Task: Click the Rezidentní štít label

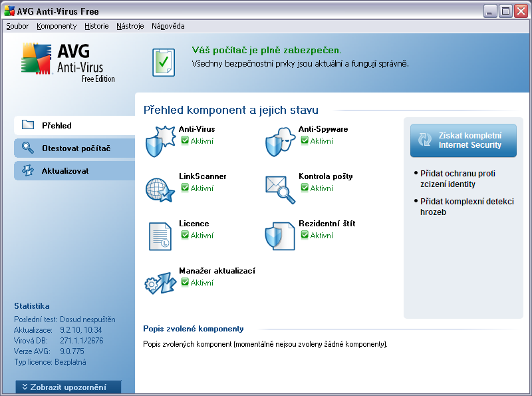Action: [327, 224]
